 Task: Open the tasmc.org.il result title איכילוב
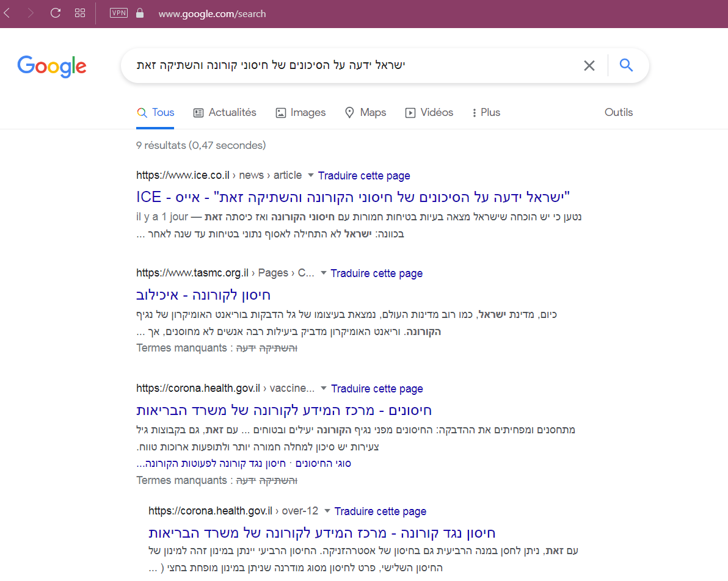pos(203,295)
